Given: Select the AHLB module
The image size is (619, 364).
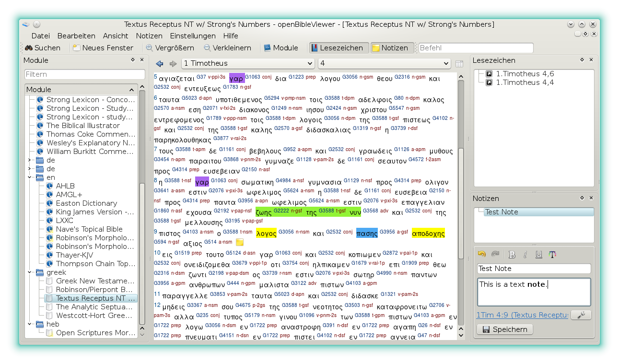Looking at the screenshot, I should [x=65, y=186].
